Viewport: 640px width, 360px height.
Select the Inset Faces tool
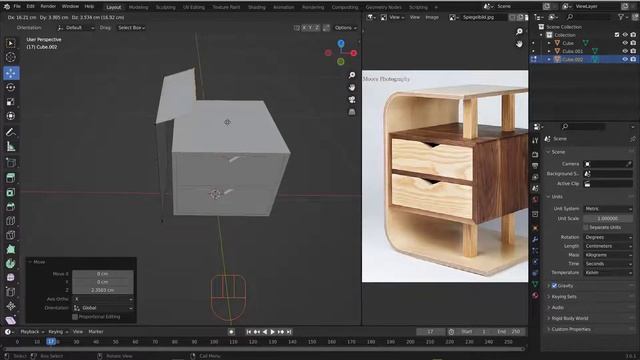click(x=11, y=192)
